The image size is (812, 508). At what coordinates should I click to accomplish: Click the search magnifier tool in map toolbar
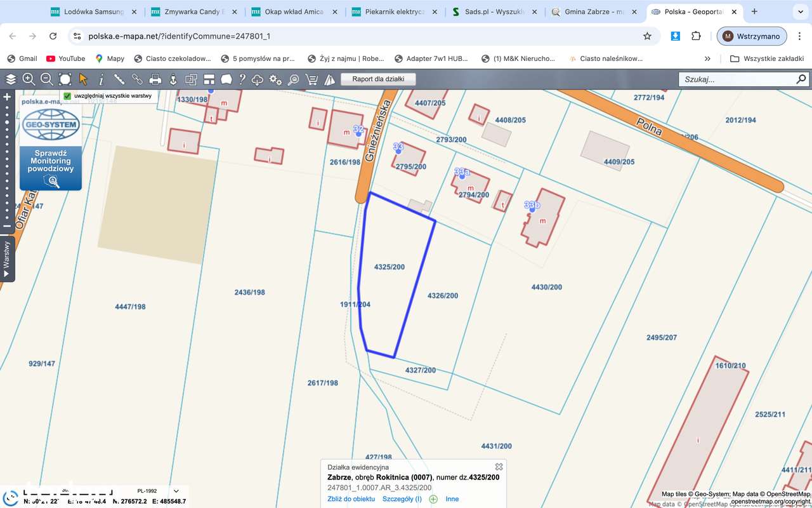(x=293, y=79)
